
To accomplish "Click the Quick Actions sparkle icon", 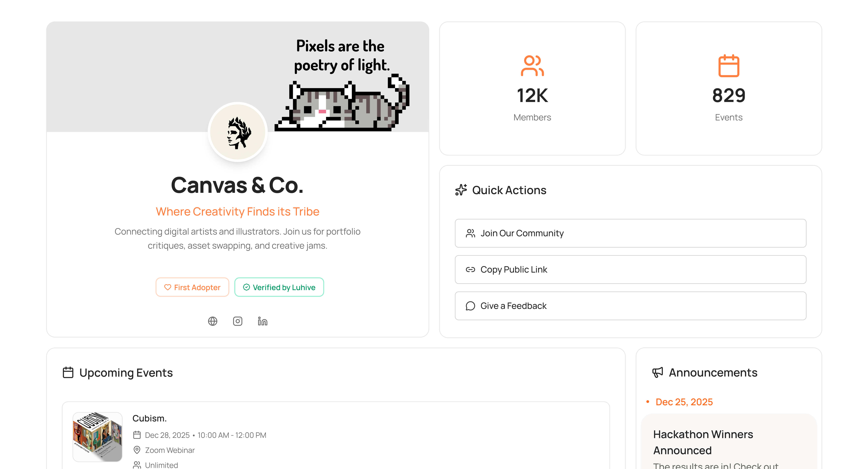I will point(461,190).
